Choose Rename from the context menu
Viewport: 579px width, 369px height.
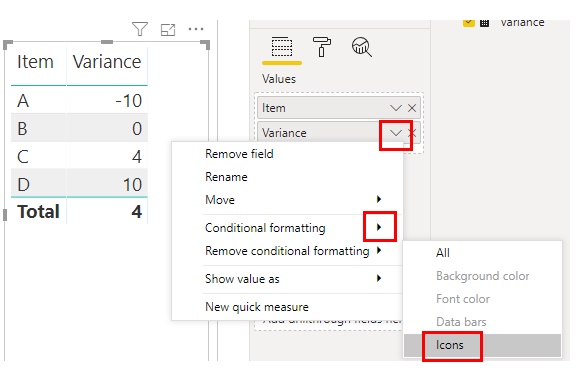(226, 177)
